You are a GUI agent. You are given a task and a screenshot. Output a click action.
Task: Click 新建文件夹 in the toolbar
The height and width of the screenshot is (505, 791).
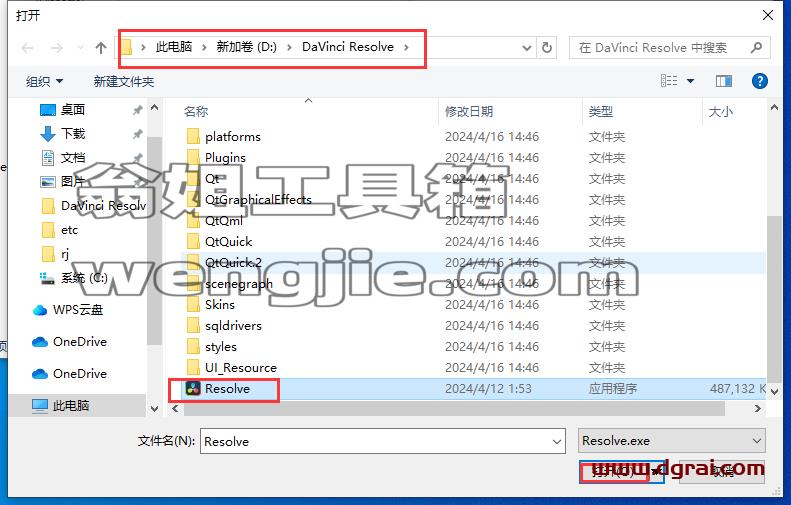pos(124,81)
